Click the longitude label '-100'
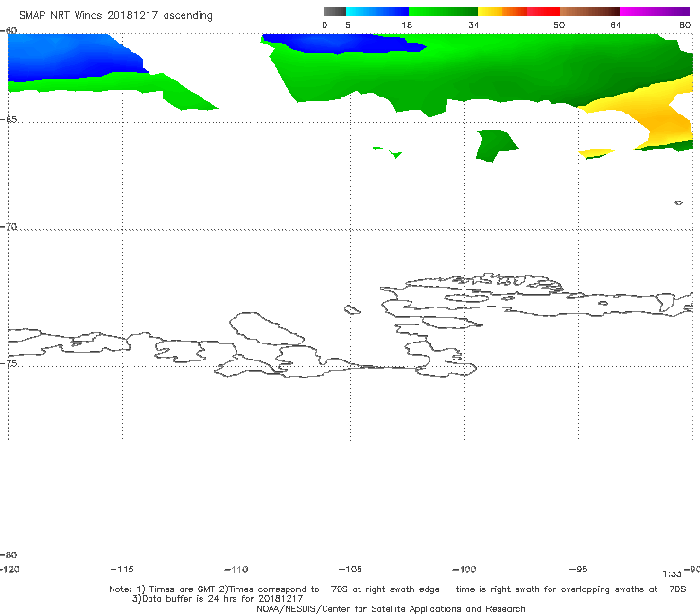Image resolution: width=700 pixels, height=615 pixels. pos(464,569)
